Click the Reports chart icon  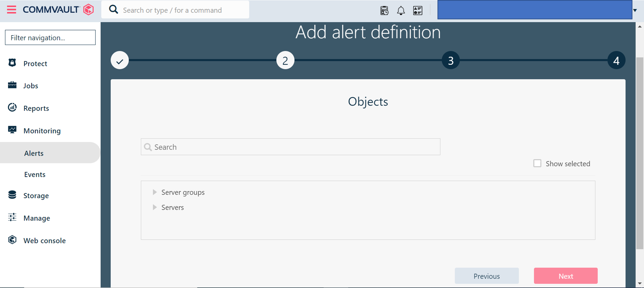(x=12, y=108)
